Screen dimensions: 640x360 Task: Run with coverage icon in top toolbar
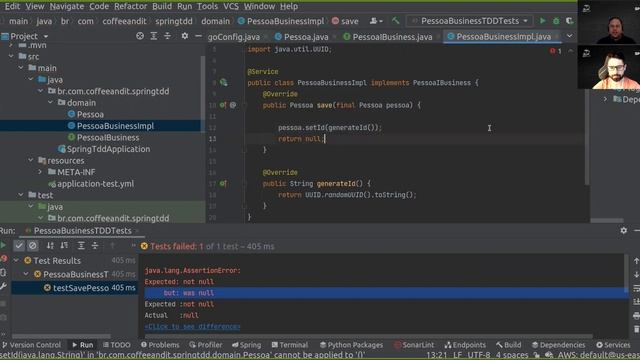569,21
